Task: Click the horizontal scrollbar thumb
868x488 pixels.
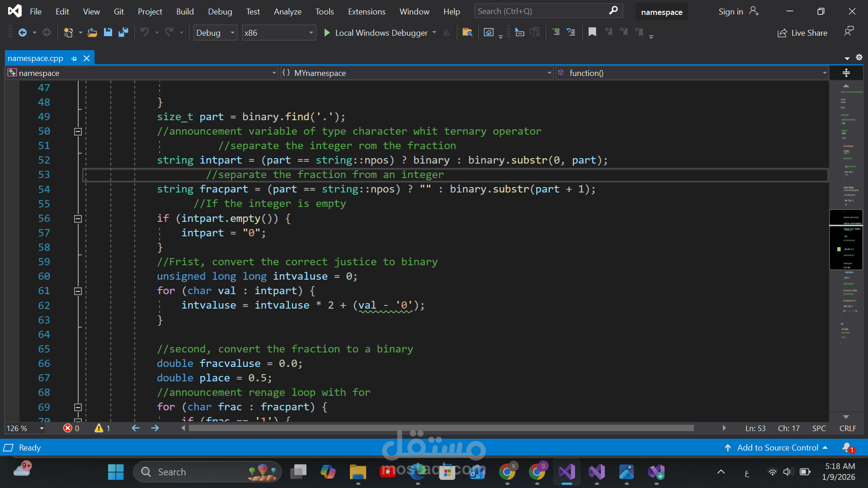Action: [441, 428]
